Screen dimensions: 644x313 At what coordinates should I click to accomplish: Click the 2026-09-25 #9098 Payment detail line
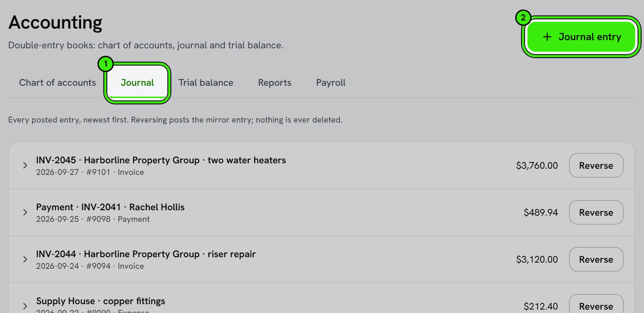point(93,219)
